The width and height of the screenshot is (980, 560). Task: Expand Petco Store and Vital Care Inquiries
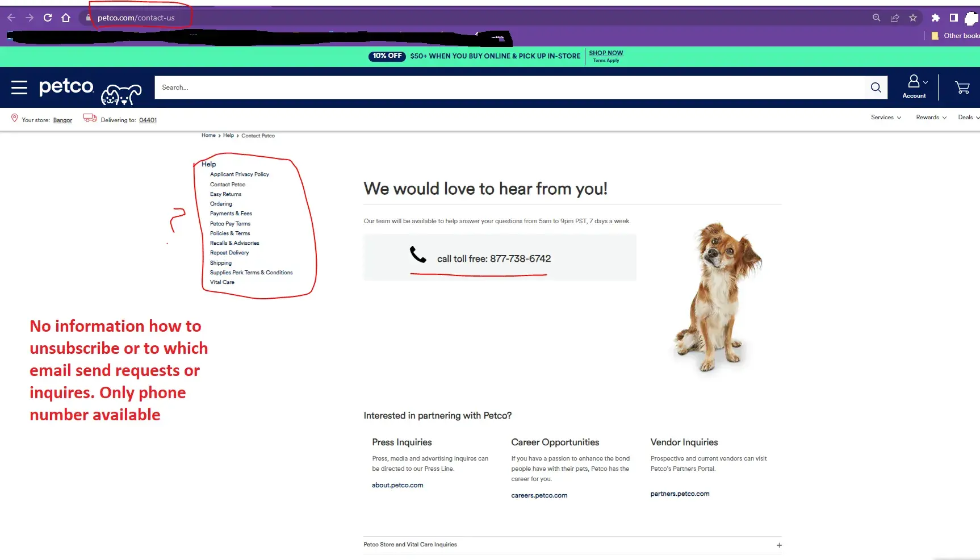click(572, 545)
